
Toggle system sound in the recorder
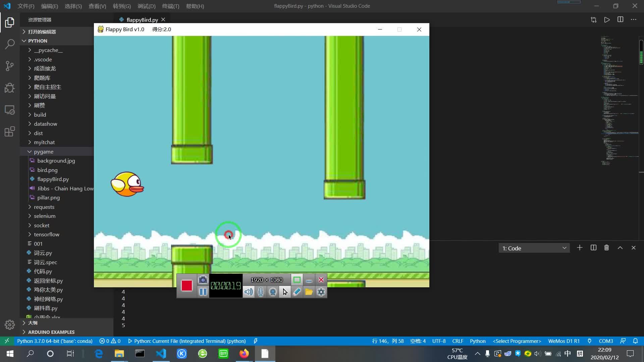coord(249,292)
